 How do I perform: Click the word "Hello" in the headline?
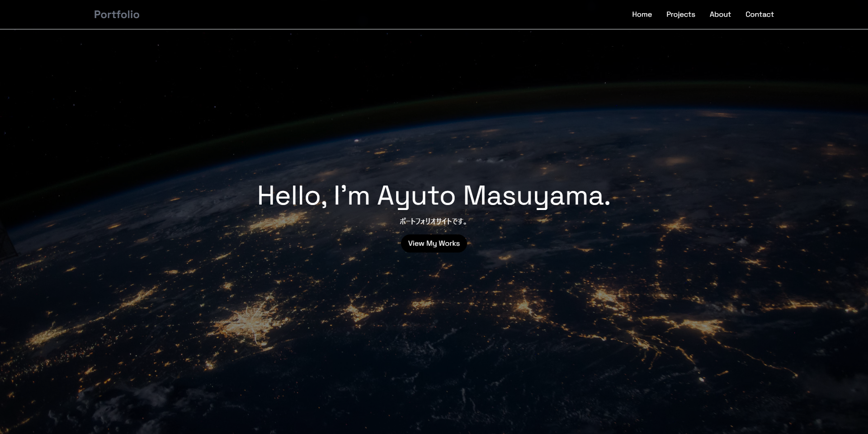coord(289,196)
